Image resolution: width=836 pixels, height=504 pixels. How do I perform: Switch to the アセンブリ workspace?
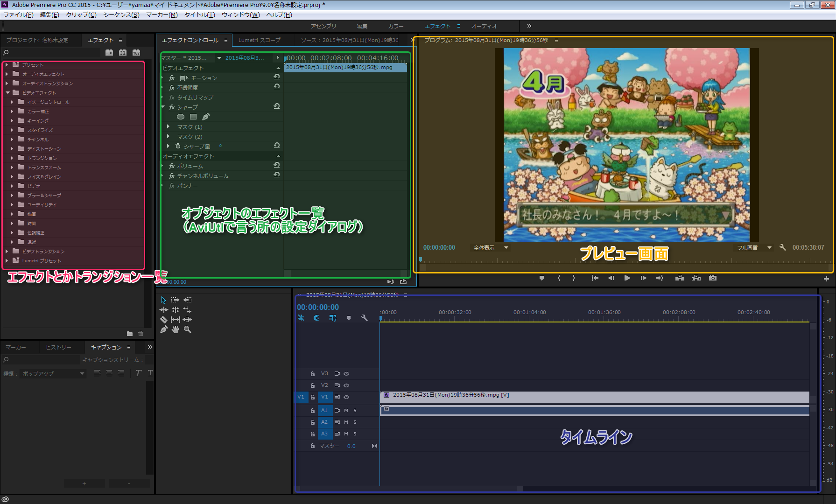click(x=323, y=26)
